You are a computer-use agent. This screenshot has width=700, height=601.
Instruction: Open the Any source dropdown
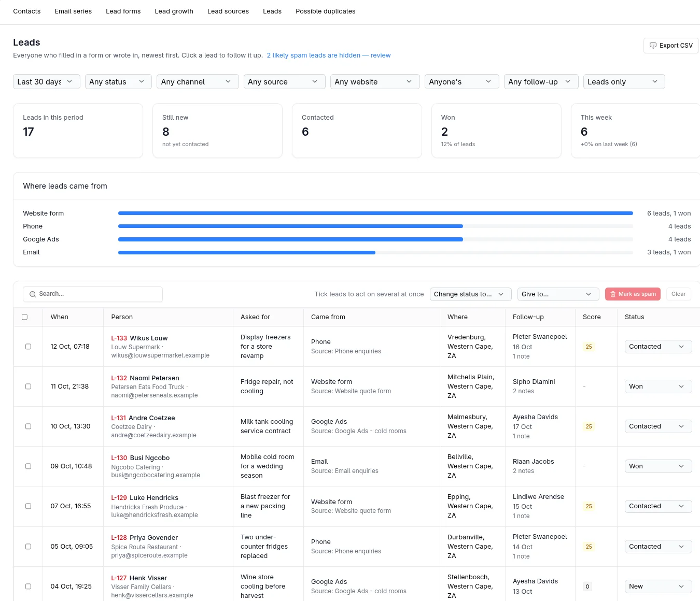[285, 82]
